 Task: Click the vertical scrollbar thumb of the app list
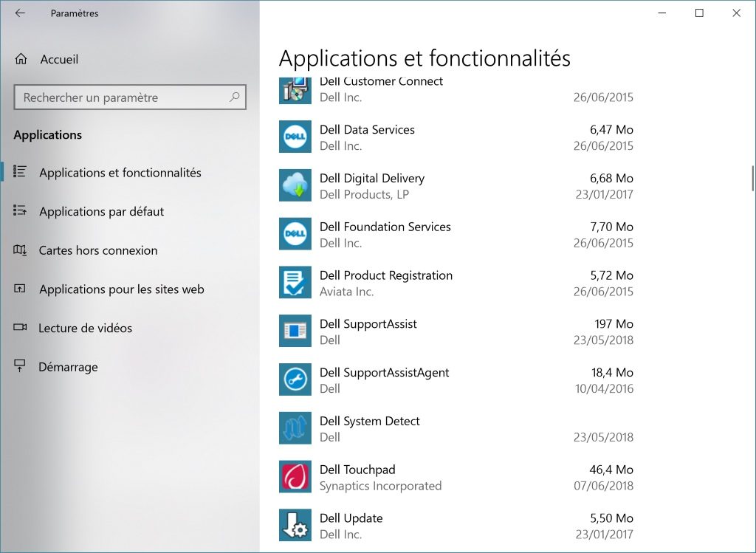[752, 178]
